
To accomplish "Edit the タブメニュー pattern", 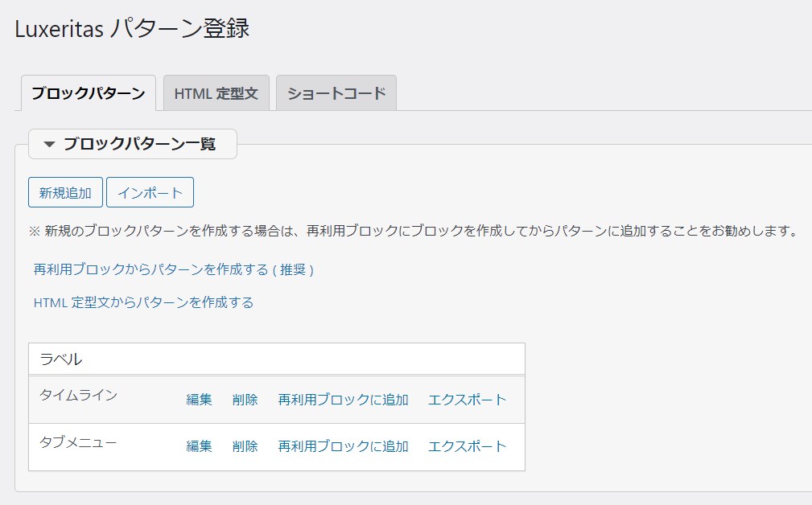I will 199,446.
